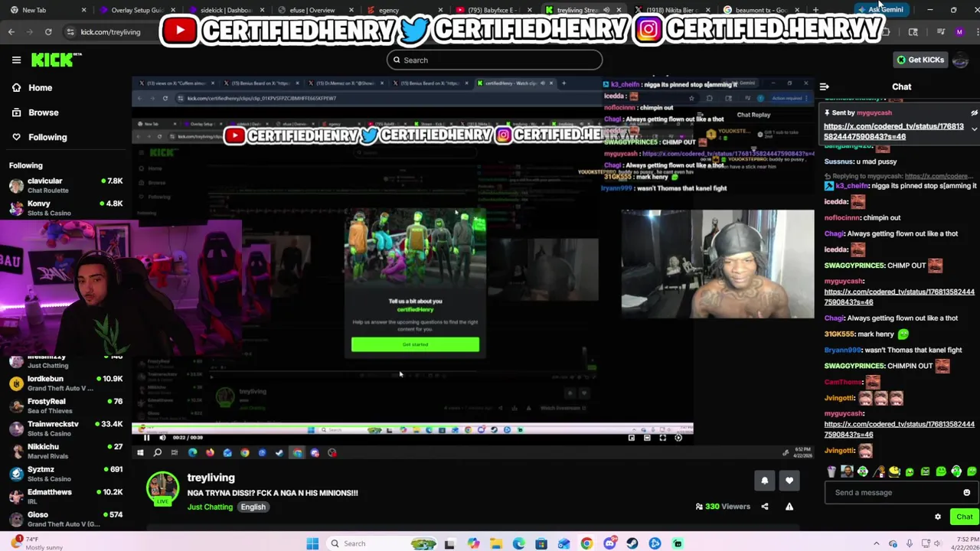Open Gioso channel in following list
Viewport: 980px width, 551px height.
pyautogui.click(x=65, y=519)
